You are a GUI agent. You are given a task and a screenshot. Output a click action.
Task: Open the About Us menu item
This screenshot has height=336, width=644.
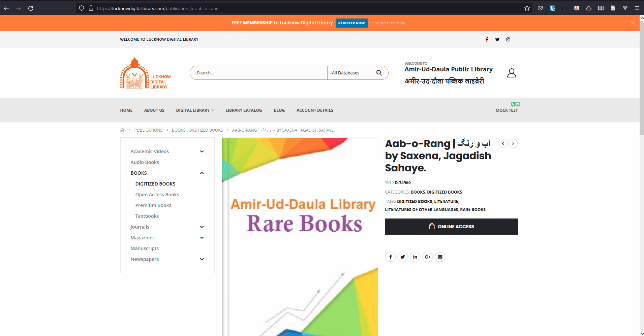point(154,110)
